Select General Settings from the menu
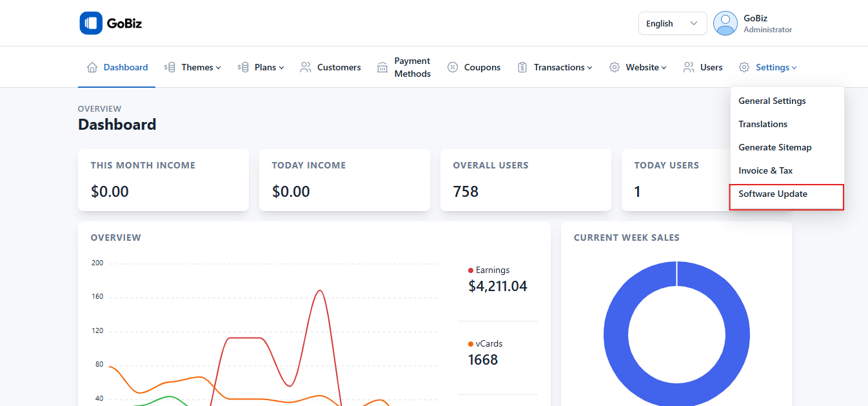This screenshot has height=406, width=868. 772,101
